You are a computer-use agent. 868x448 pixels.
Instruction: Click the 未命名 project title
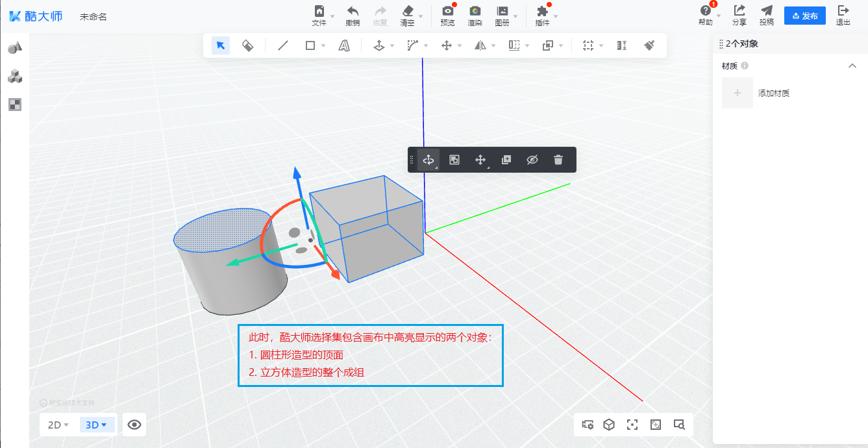[x=93, y=17]
